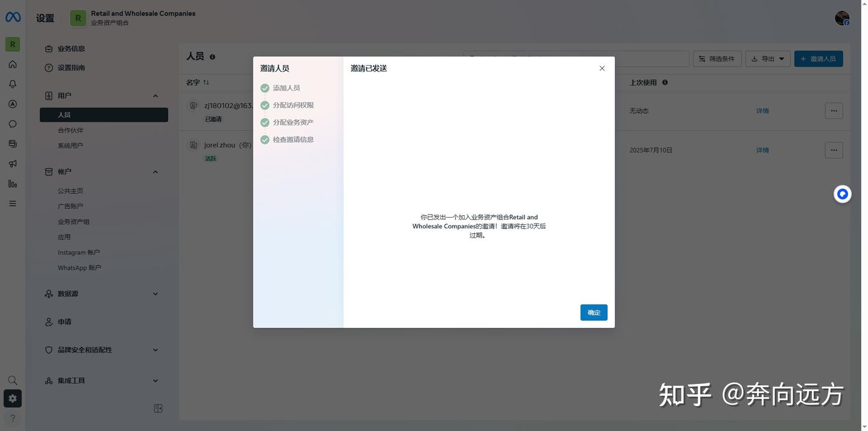Open the insights bar chart icon in the sidebar
This screenshot has width=868, height=431.
[x=13, y=183]
